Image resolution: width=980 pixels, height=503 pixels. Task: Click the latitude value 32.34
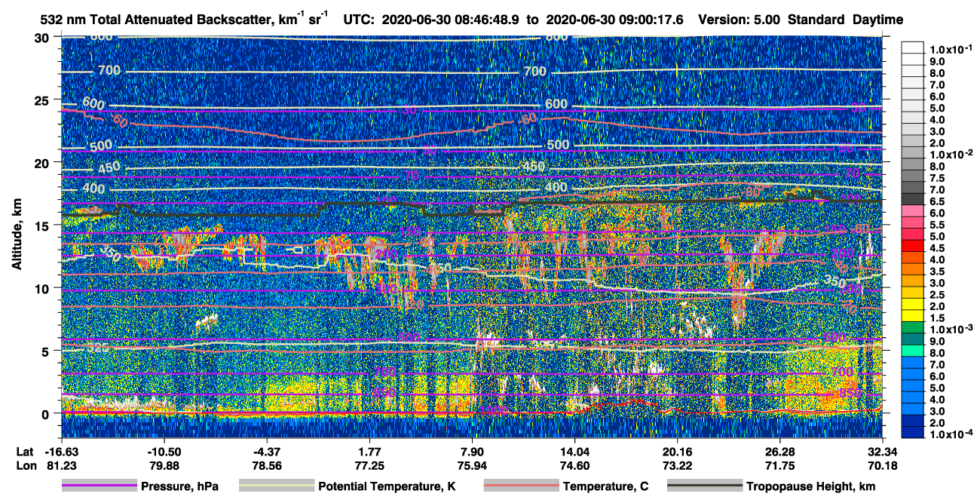click(883, 452)
